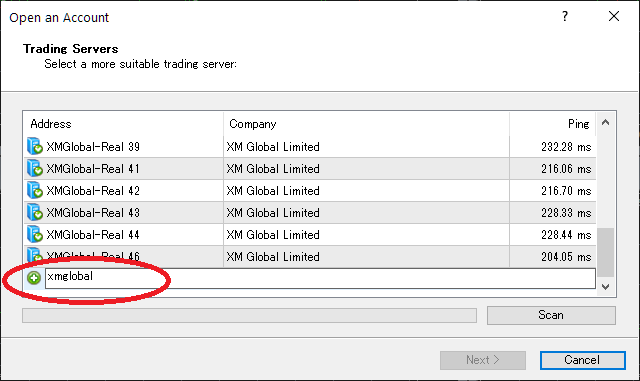
Task: Click the scrollbar up arrow
Action: (x=606, y=123)
